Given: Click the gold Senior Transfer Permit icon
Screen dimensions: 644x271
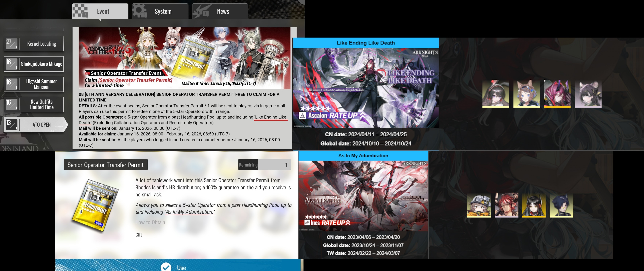Looking at the screenshot, I should tap(95, 206).
